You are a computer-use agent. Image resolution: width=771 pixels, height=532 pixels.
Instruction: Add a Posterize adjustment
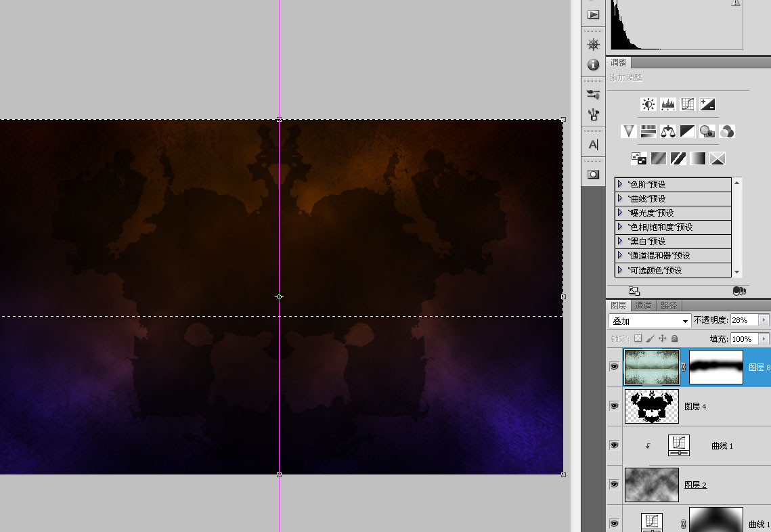[x=659, y=158]
